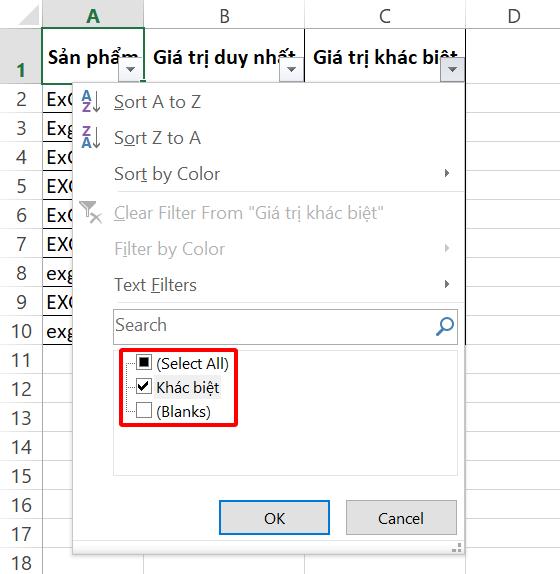Select row 5 header
Viewport: 560px width, 574px height.
click(21, 186)
